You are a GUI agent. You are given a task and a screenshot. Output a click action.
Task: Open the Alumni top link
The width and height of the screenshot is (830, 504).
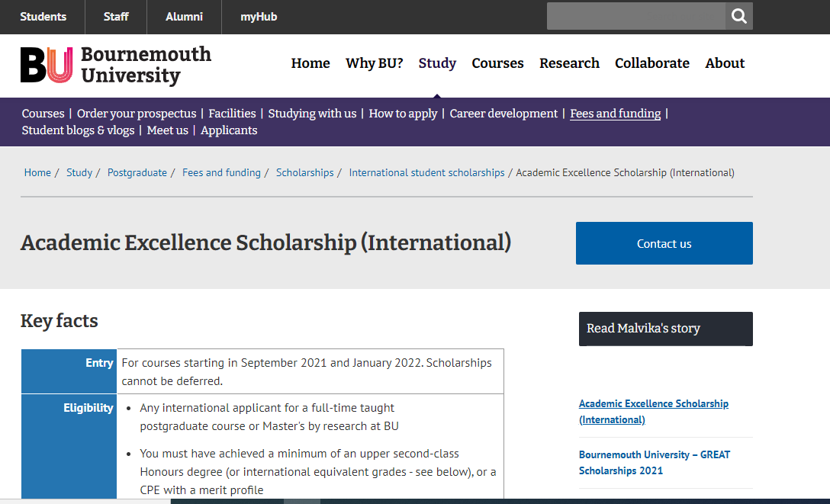(x=184, y=17)
